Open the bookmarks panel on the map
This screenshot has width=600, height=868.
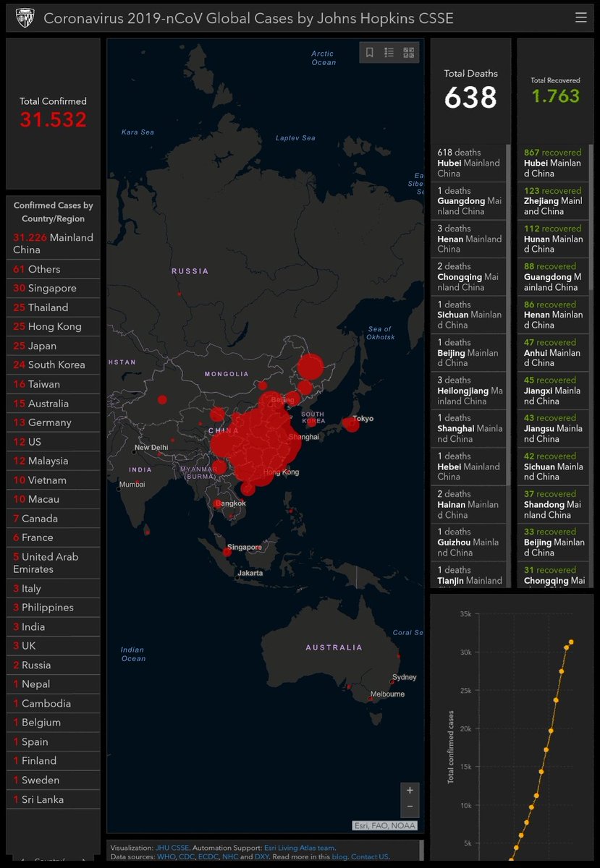[370, 52]
